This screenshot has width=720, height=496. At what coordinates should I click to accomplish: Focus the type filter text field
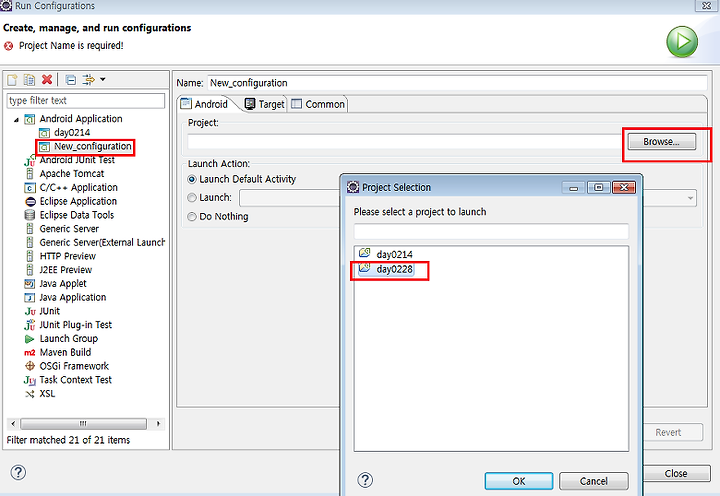coord(86,101)
